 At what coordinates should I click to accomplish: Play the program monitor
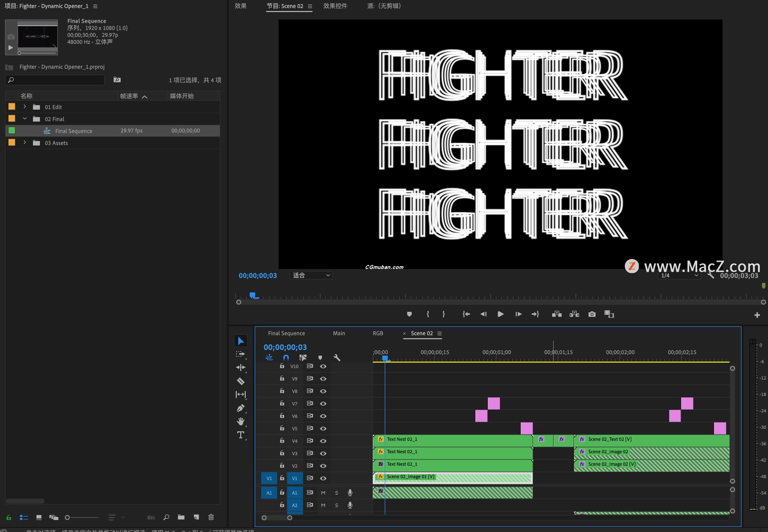click(x=500, y=314)
